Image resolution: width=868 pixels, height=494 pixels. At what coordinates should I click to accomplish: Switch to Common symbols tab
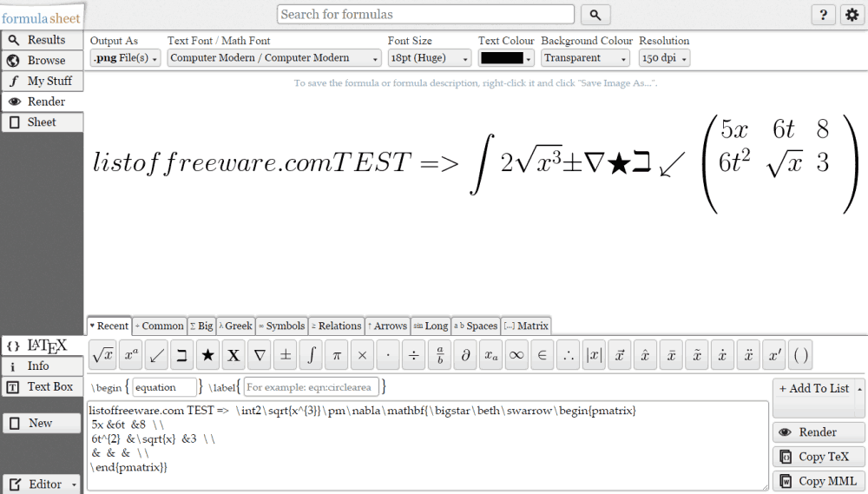coord(160,326)
